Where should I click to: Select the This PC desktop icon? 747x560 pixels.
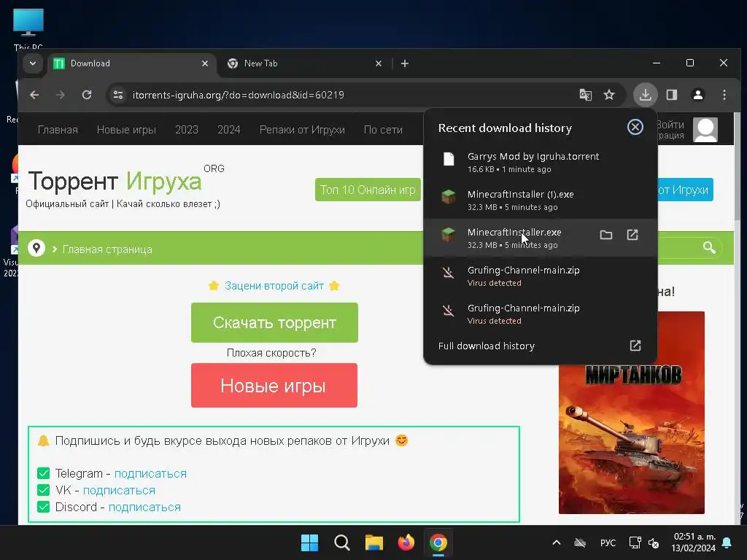tap(28, 28)
